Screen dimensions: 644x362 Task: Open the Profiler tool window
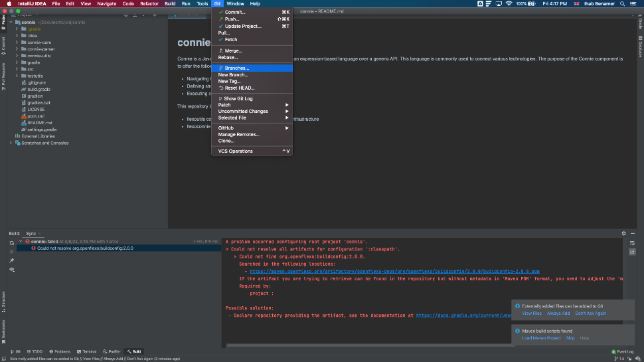click(x=112, y=351)
